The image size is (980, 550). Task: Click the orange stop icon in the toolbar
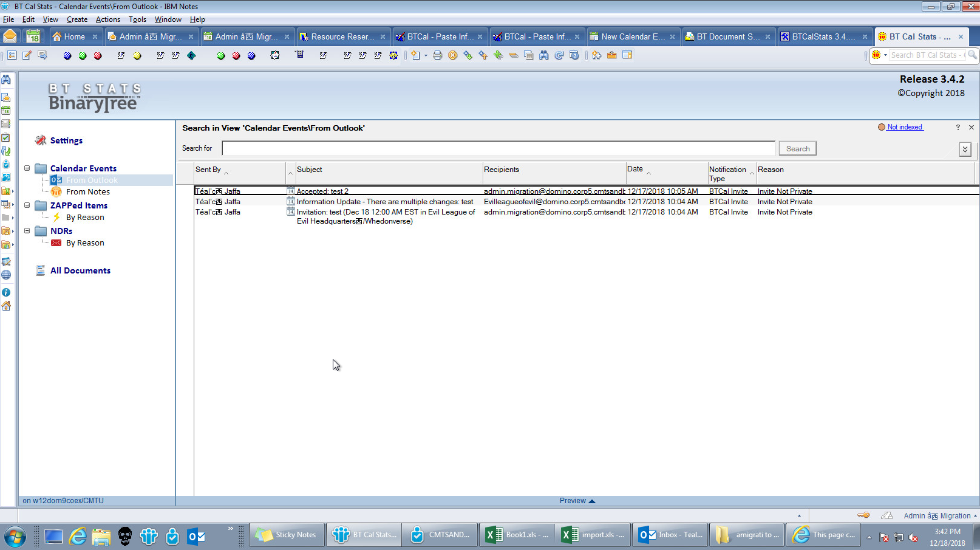pyautogui.click(x=452, y=55)
